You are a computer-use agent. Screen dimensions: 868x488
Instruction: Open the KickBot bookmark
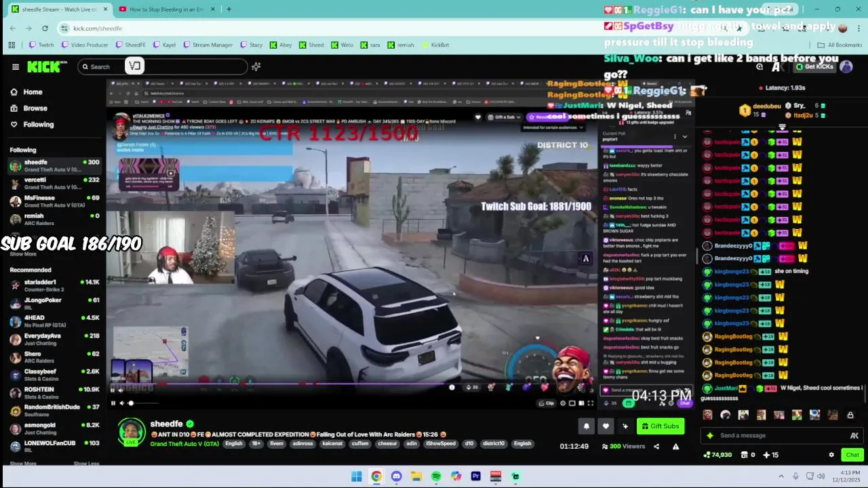tap(435, 45)
